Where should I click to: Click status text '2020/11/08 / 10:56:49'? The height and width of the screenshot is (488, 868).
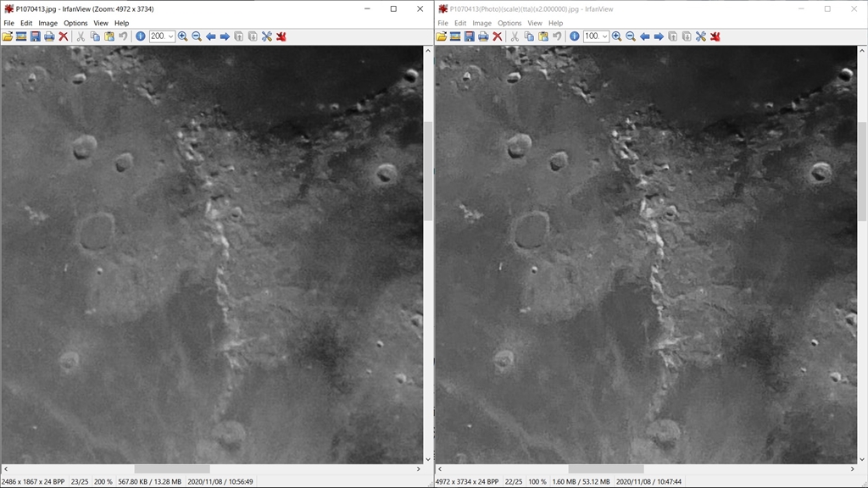tap(220, 481)
